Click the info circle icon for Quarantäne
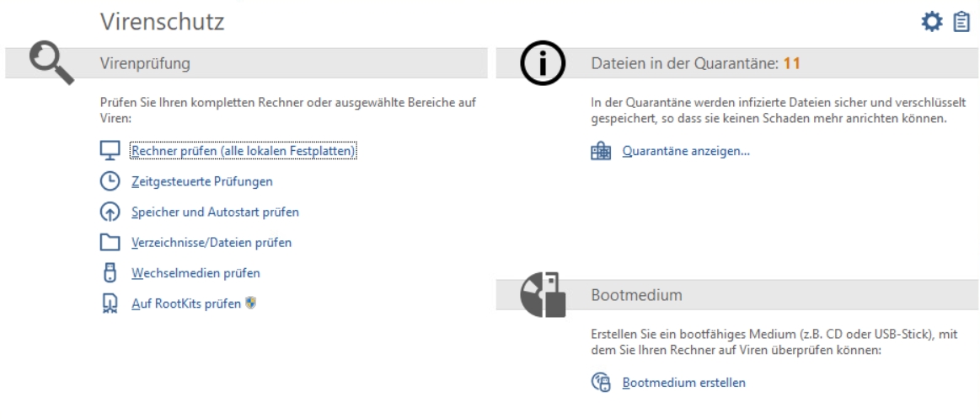The height and width of the screenshot is (419, 980). click(x=544, y=63)
